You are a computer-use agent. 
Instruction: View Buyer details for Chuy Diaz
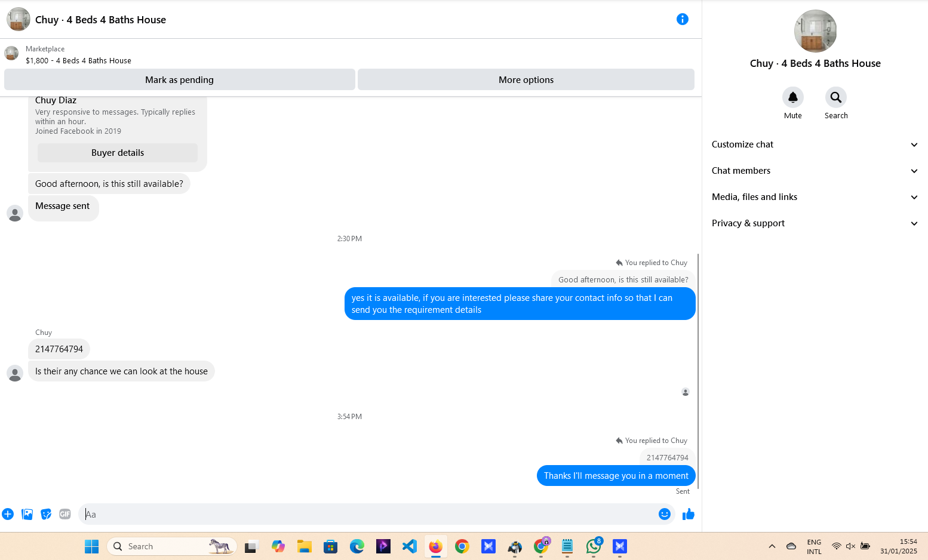pos(118,153)
